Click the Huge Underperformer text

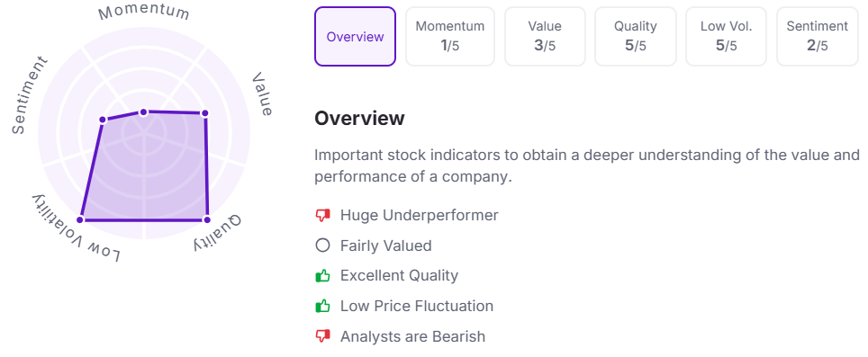(x=419, y=215)
